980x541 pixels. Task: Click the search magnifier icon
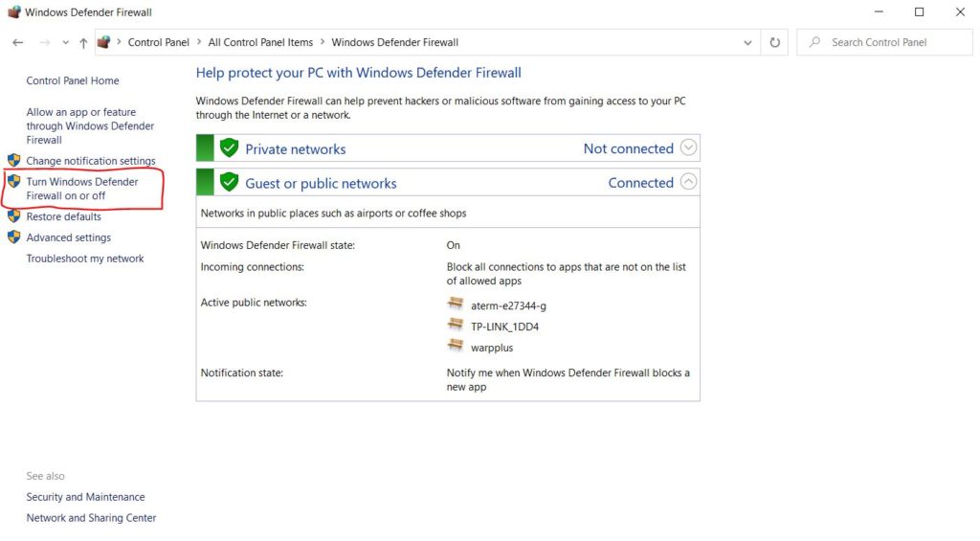click(x=814, y=42)
